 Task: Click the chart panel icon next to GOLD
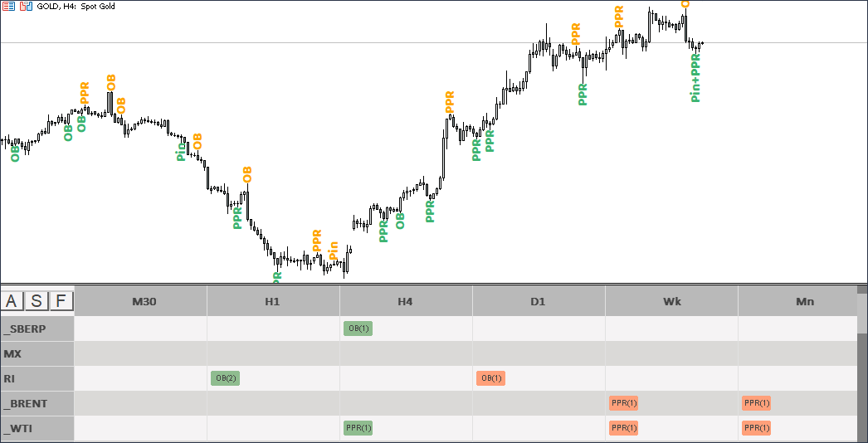25,6
